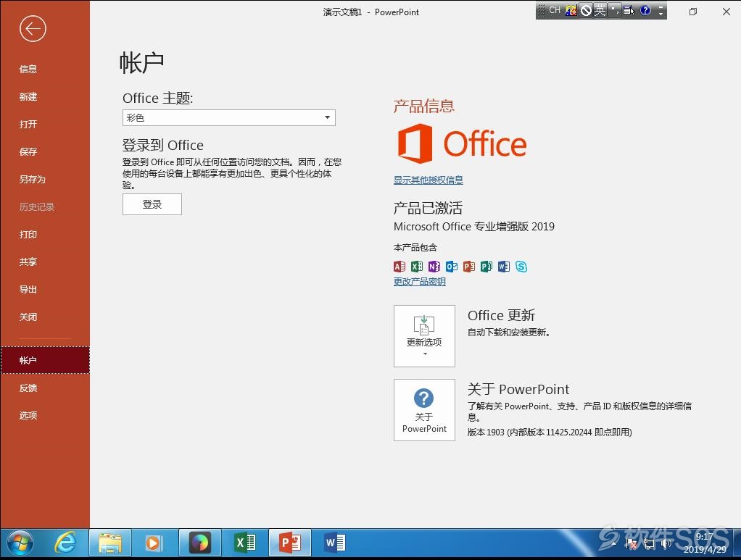Expand the Office 主题 dropdown showing 彩色

(228, 117)
